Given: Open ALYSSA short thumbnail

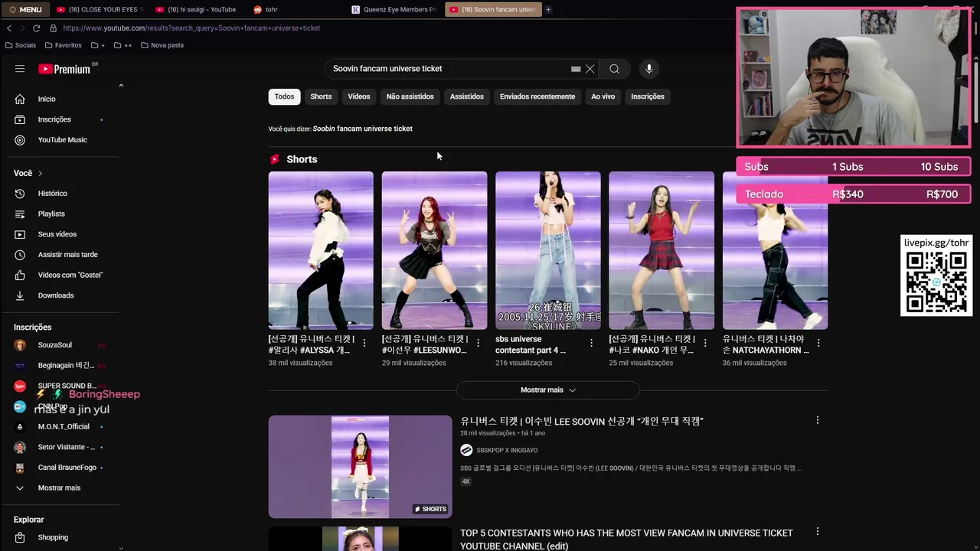Looking at the screenshot, I should click(321, 250).
